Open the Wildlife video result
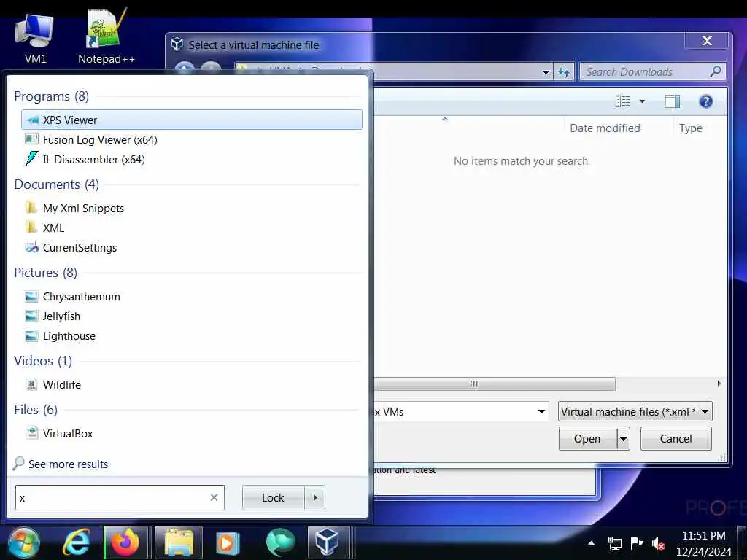 192,384
